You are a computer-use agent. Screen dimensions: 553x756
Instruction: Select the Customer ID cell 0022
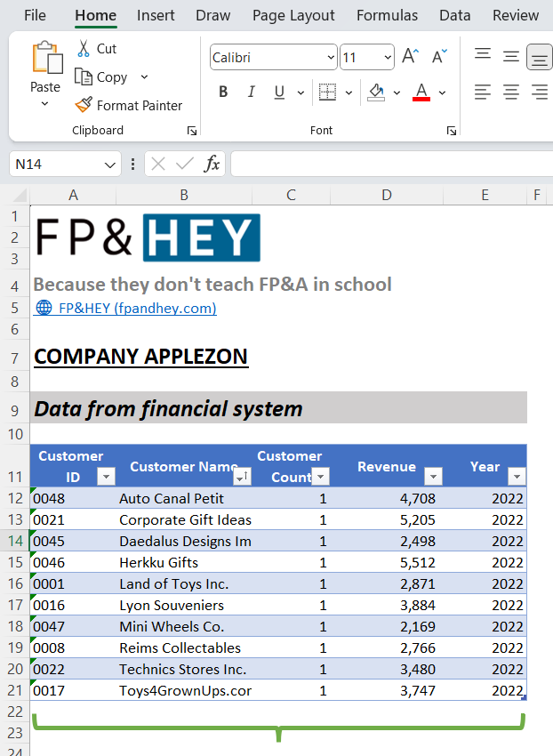click(x=73, y=669)
